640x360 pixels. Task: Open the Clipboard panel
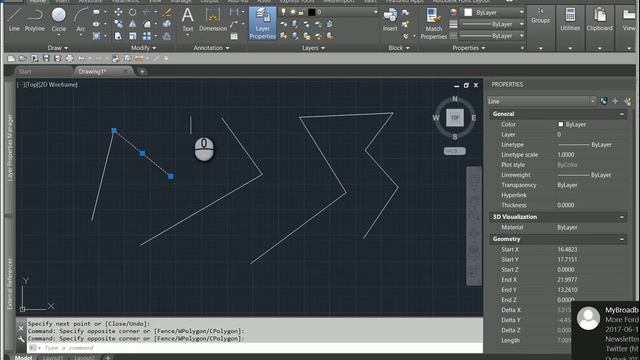[600, 27]
